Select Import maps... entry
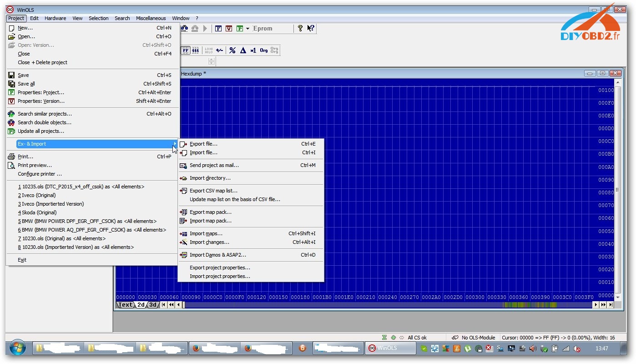The width and height of the screenshot is (636, 364). click(251, 233)
